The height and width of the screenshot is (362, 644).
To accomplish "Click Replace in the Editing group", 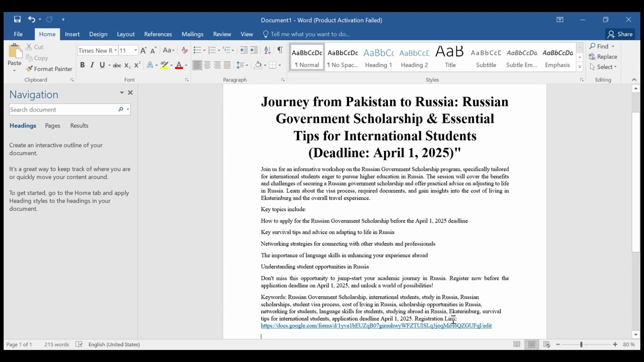I will click(603, 57).
